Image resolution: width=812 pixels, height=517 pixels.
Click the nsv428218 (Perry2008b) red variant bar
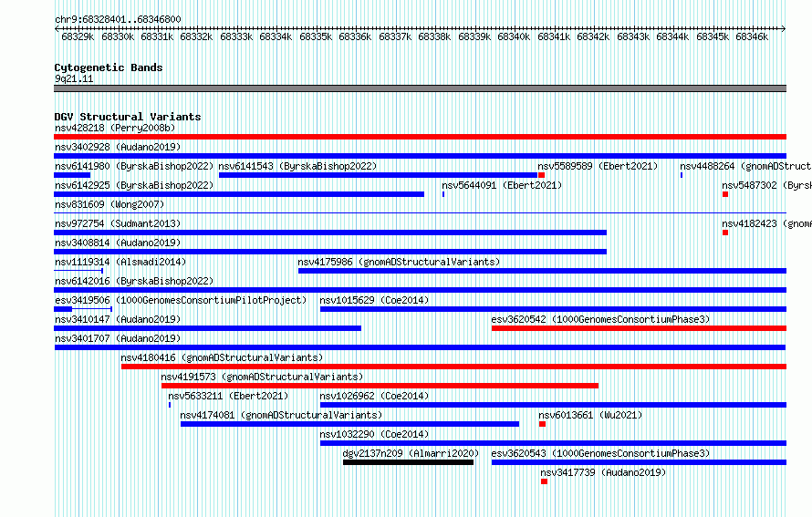click(420, 137)
